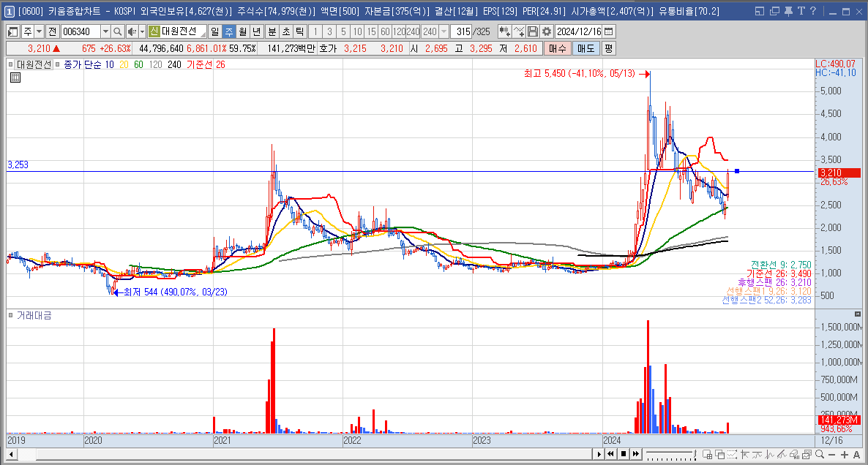
Task: Click the T font icon in title bar
Action: pyautogui.click(x=801, y=11)
